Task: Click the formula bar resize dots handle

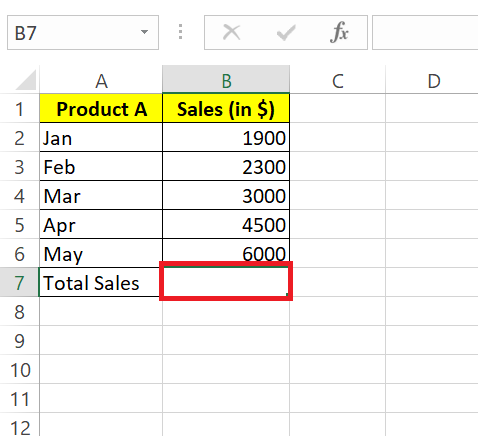Action: pos(180,32)
